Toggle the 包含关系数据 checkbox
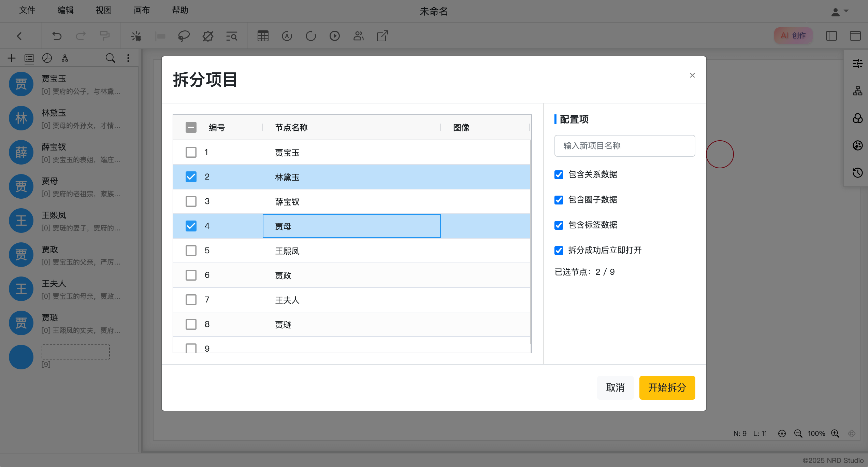 (x=559, y=175)
